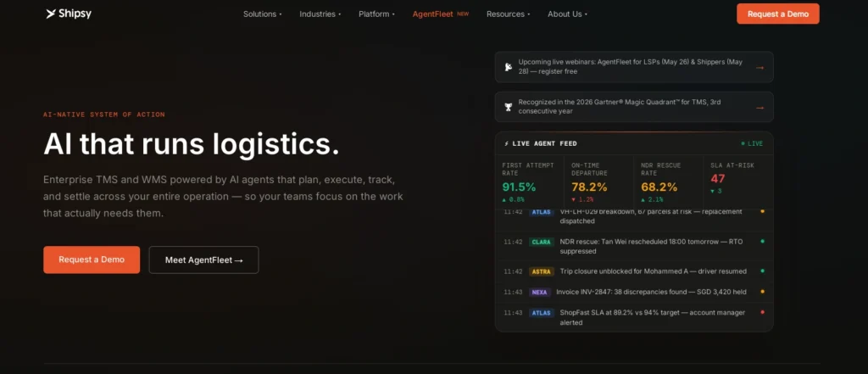Click the 1.2% down trend indicator
Screen dimensions: 868x374
(582, 199)
